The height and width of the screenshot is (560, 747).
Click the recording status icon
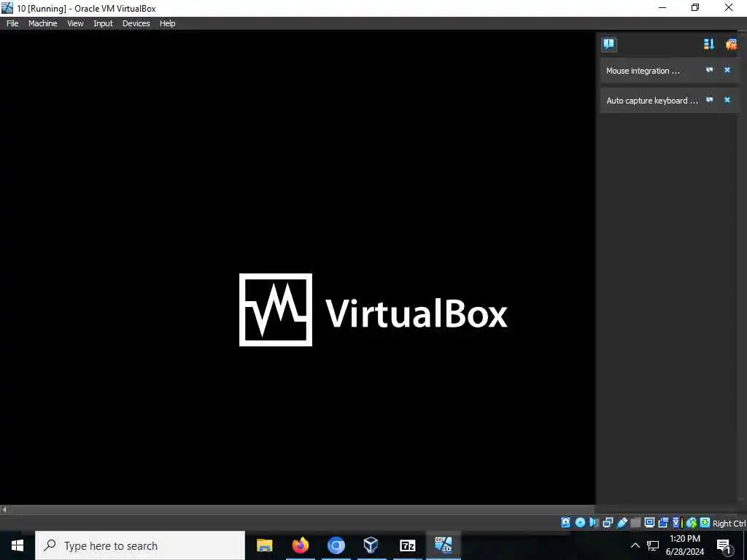point(662,522)
